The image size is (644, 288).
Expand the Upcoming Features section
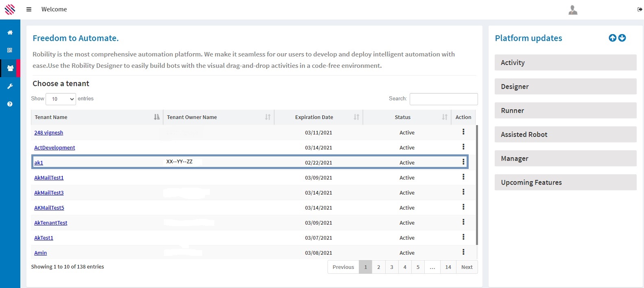click(x=565, y=182)
